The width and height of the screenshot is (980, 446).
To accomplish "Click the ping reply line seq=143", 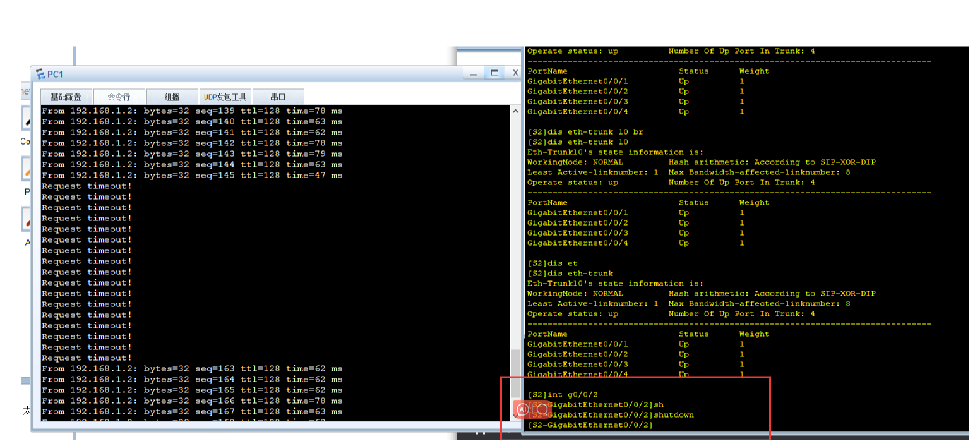I will 192,154.
